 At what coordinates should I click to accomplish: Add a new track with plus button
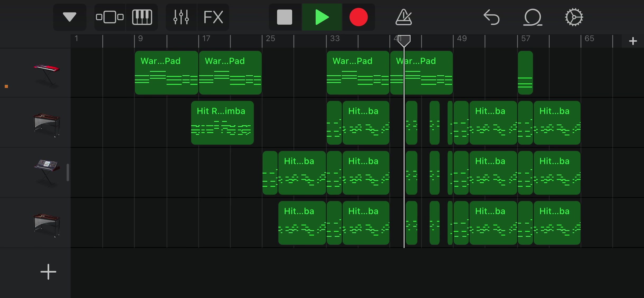coord(48,272)
